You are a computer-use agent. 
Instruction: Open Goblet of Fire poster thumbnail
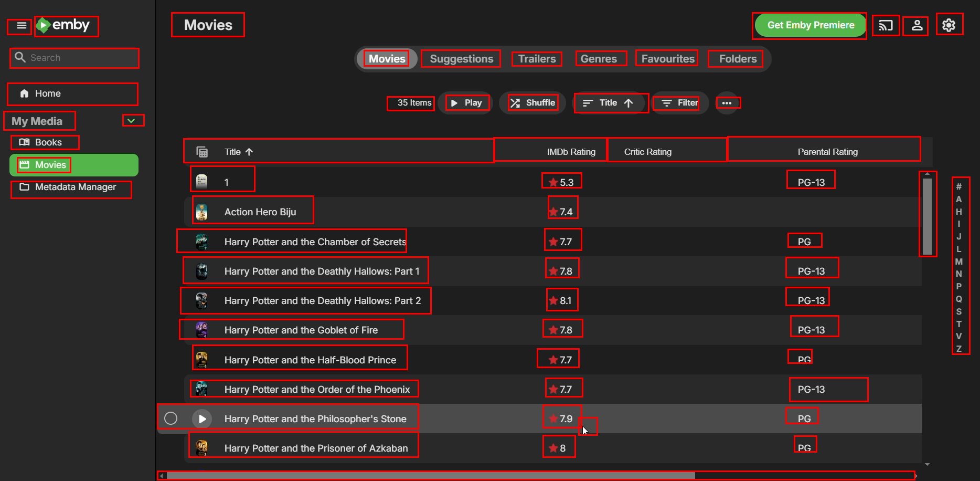(x=202, y=330)
